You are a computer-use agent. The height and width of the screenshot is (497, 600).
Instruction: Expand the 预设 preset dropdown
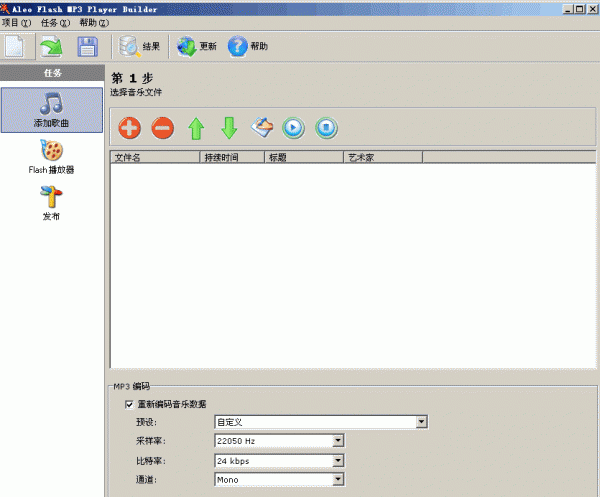tap(421, 422)
